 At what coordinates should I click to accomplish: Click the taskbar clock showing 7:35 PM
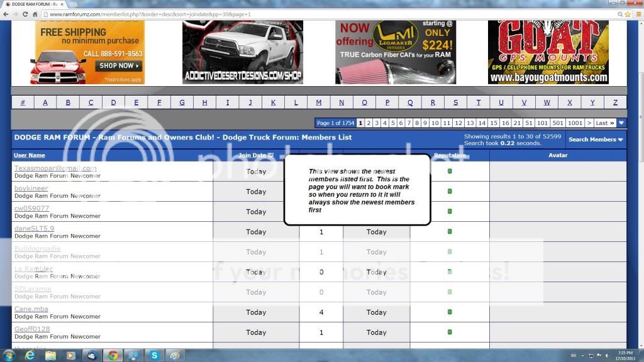[625, 356]
